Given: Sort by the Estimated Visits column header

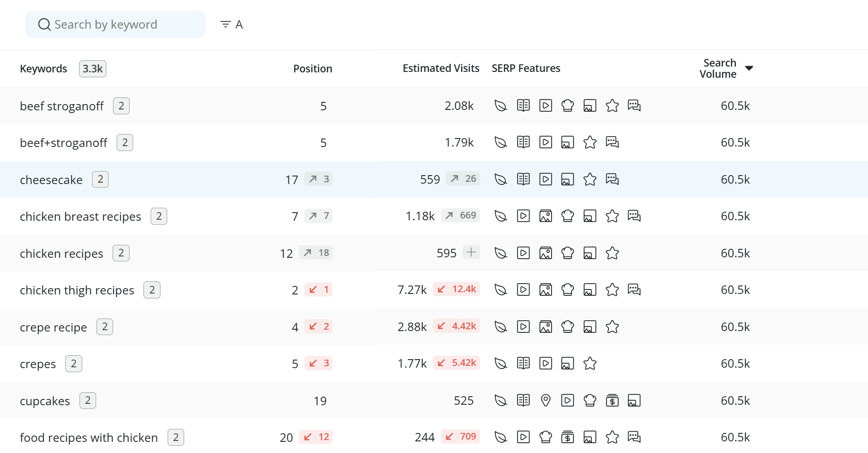Looking at the screenshot, I should 441,68.
